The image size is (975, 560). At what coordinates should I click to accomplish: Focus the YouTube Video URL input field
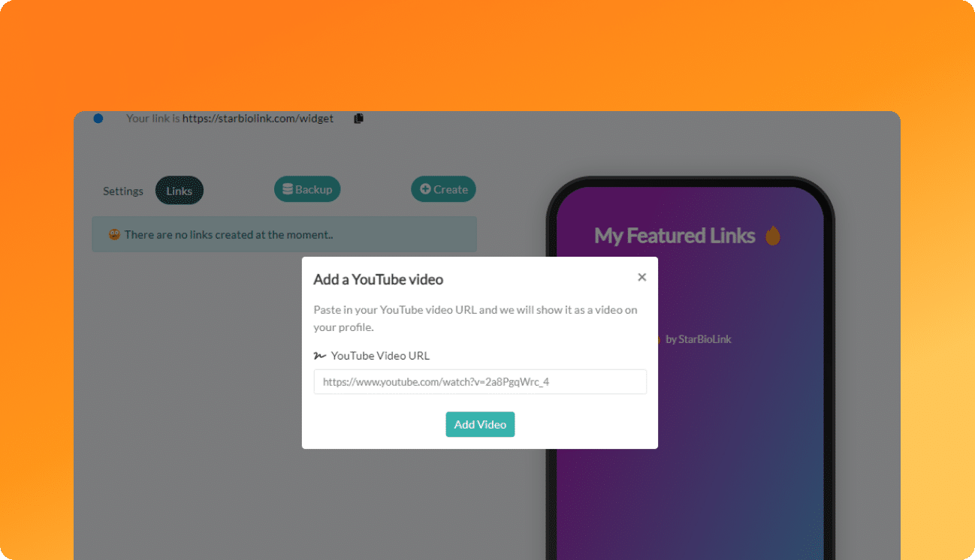tap(480, 381)
